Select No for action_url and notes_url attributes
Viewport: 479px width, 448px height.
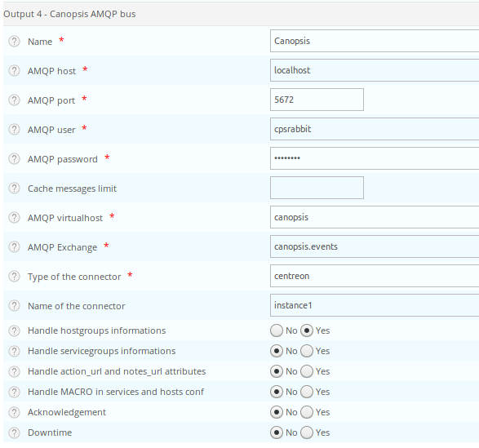(277, 371)
